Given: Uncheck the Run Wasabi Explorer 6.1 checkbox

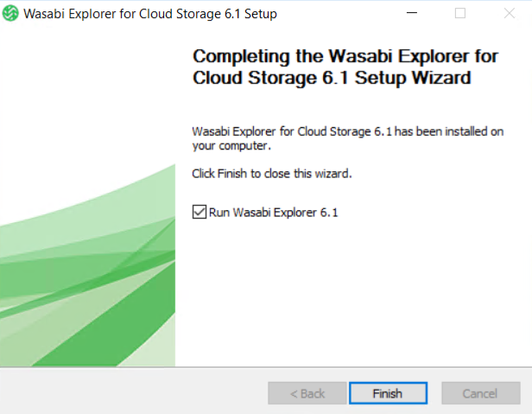Looking at the screenshot, I should [x=199, y=212].
